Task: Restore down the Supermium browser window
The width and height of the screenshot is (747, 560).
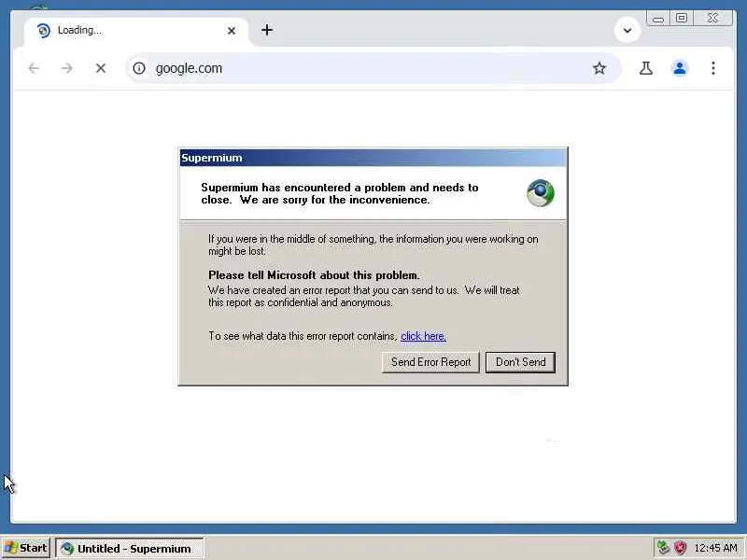Action: pos(682,18)
